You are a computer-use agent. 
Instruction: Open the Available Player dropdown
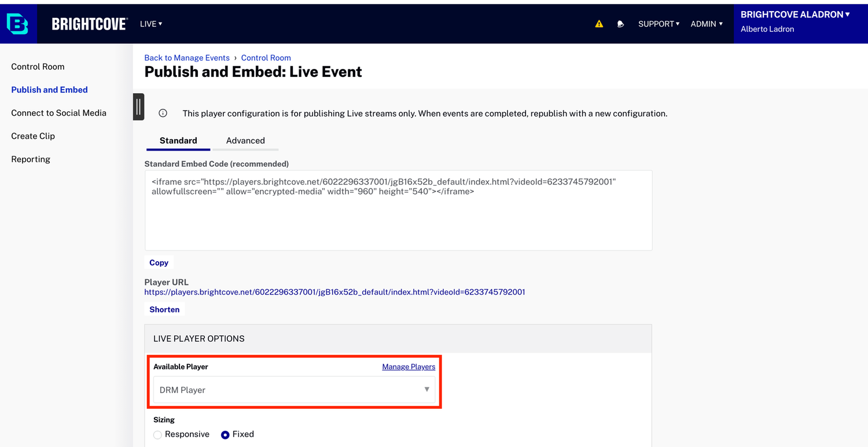pos(294,390)
